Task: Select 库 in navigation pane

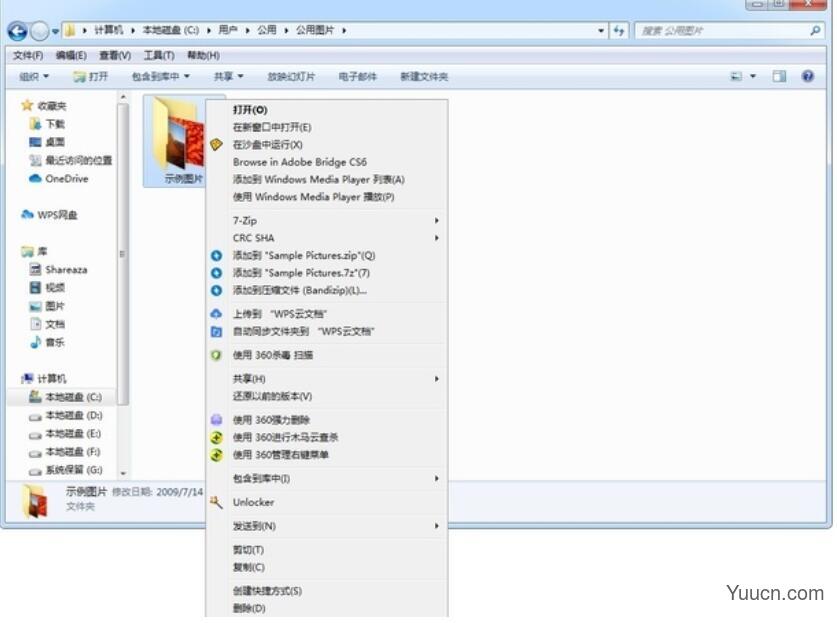Action: [34, 251]
